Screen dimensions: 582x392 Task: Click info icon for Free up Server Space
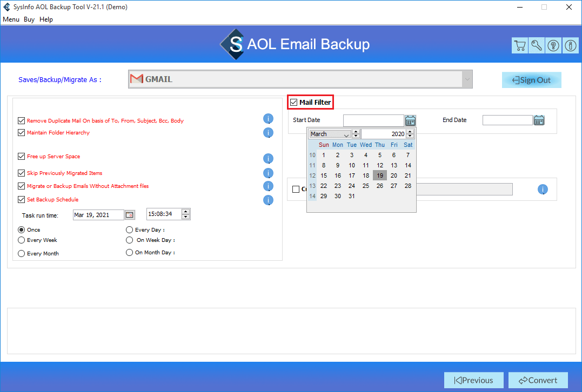coord(268,159)
